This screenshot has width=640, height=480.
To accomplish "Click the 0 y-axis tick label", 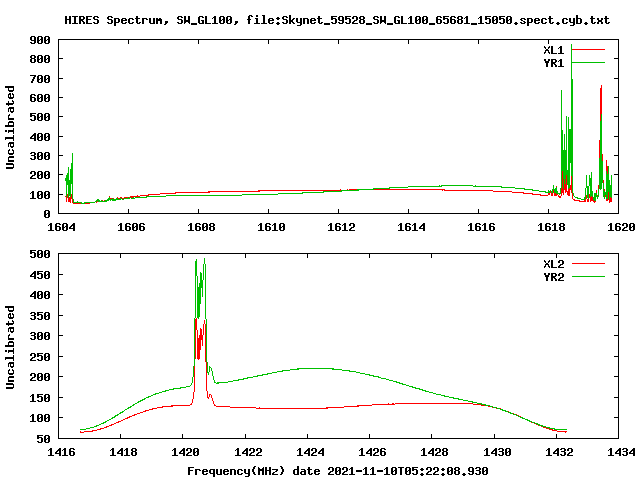I will [47, 214].
